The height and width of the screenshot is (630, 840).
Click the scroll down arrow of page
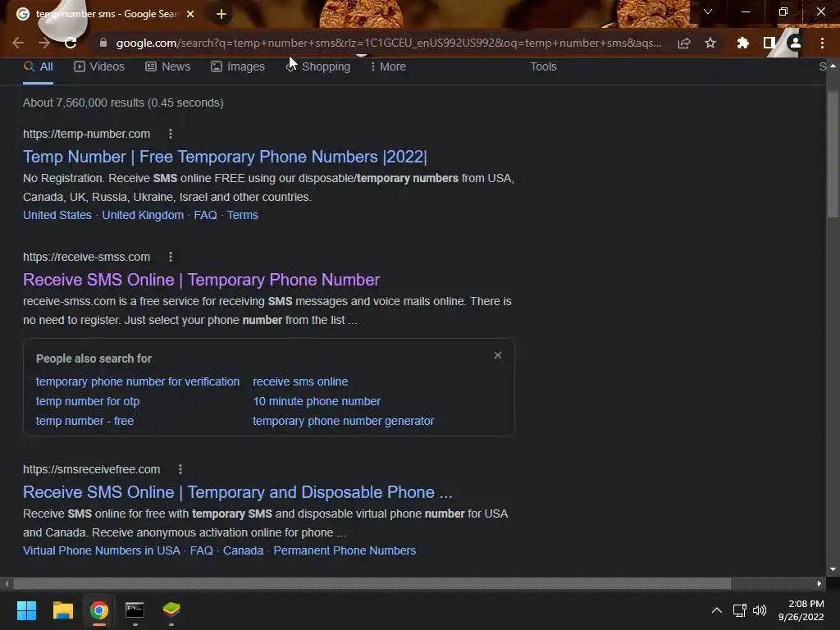click(833, 569)
